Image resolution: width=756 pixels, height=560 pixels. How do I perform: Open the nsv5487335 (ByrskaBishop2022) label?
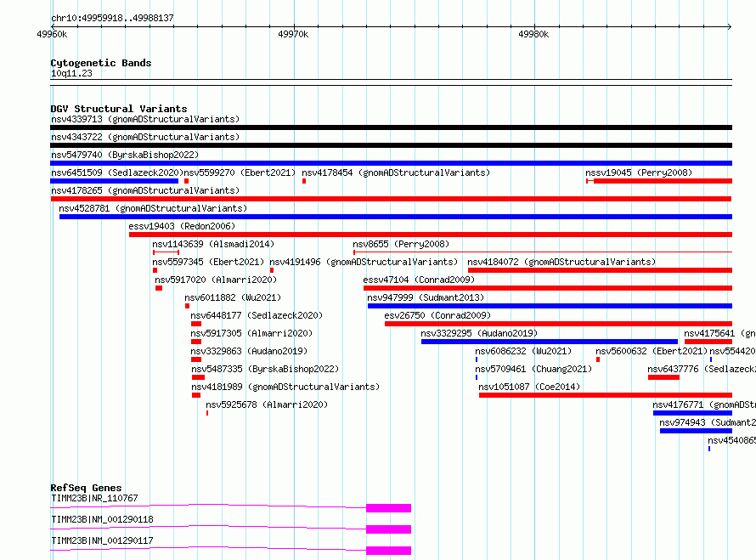(x=265, y=369)
